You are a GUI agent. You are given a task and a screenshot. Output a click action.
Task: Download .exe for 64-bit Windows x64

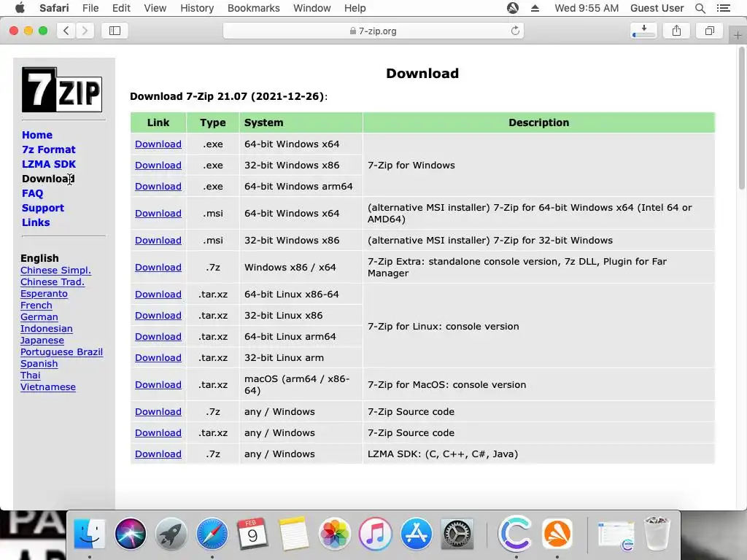pyautogui.click(x=158, y=144)
